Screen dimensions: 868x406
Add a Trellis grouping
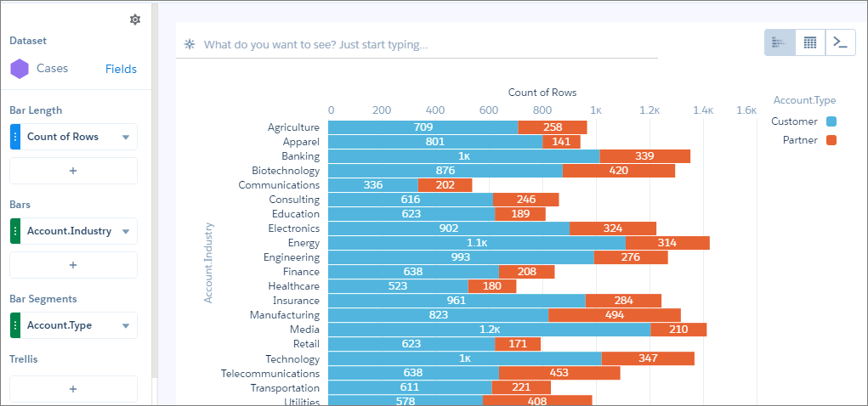point(73,389)
